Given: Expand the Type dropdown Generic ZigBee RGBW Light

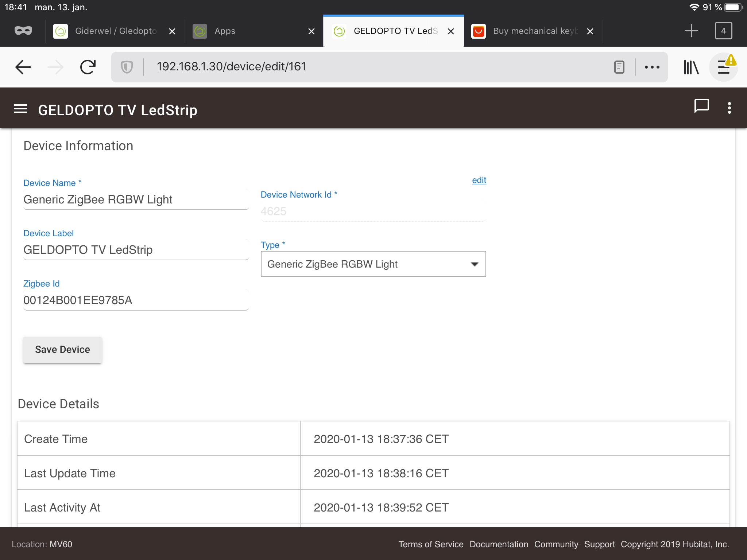Looking at the screenshot, I should [373, 264].
